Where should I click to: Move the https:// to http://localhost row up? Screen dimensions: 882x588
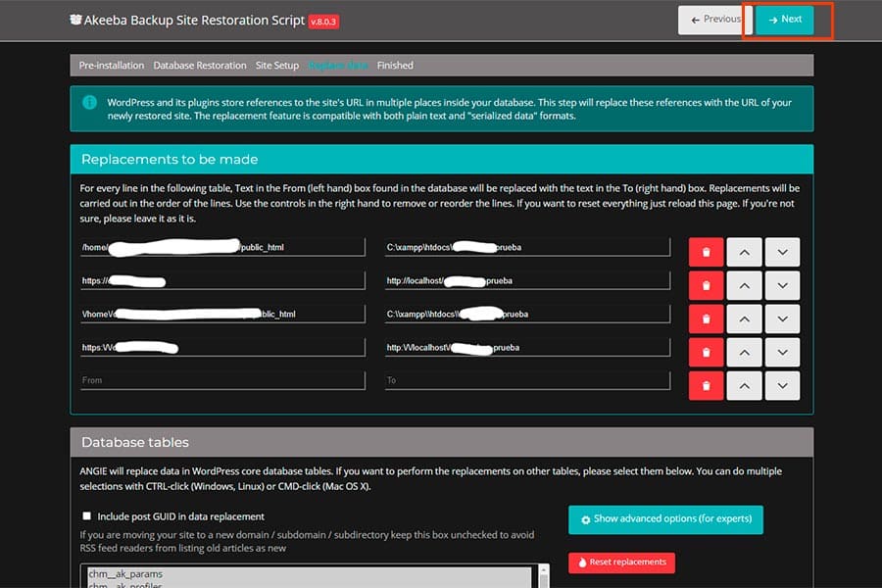pyautogui.click(x=744, y=286)
